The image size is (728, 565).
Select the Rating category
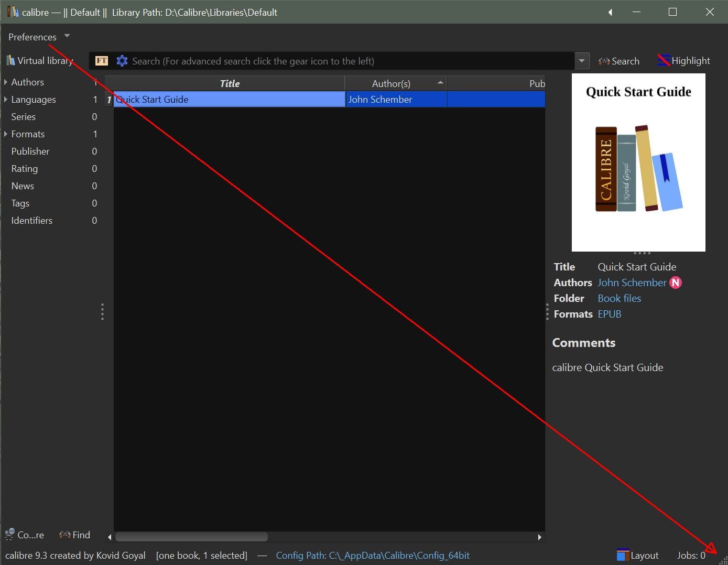click(x=25, y=169)
